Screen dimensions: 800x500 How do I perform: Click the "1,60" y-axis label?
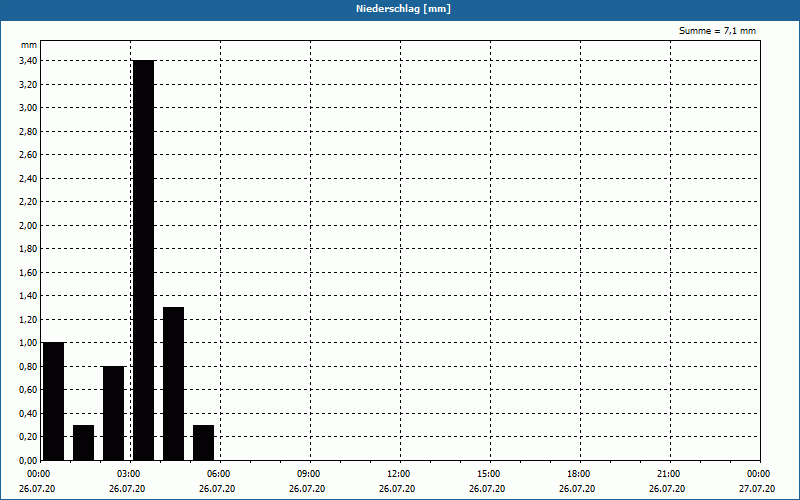point(28,272)
